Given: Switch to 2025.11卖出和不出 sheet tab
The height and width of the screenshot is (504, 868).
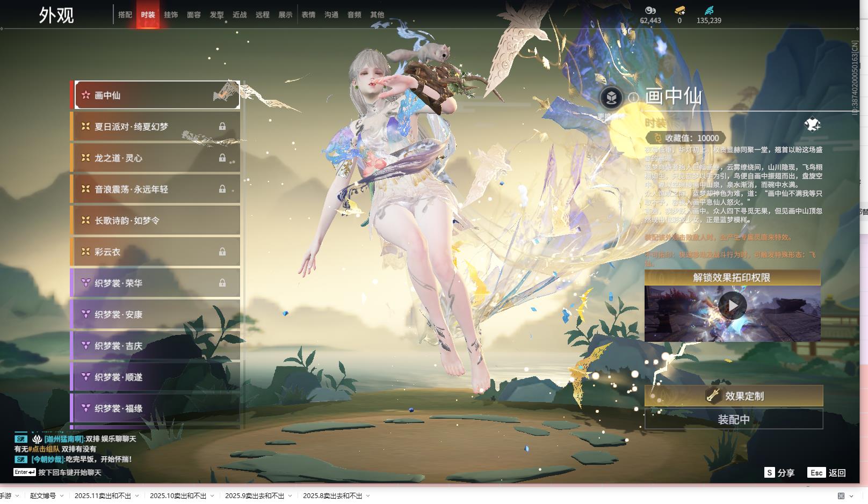Looking at the screenshot, I should (x=103, y=496).
